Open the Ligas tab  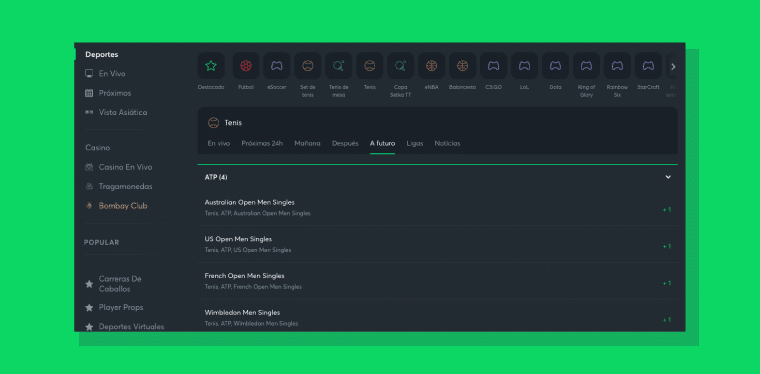pyautogui.click(x=415, y=143)
